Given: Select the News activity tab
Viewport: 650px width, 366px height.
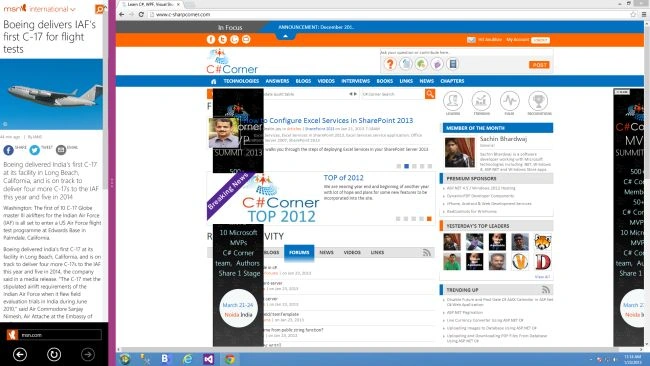Looking at the screenshot, I should click(x=327, y=252).
